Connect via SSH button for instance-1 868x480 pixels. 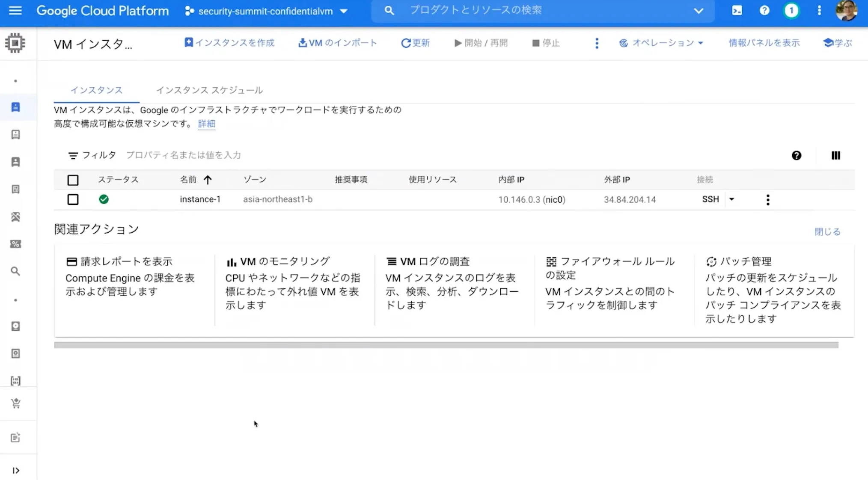coord(710,199)
